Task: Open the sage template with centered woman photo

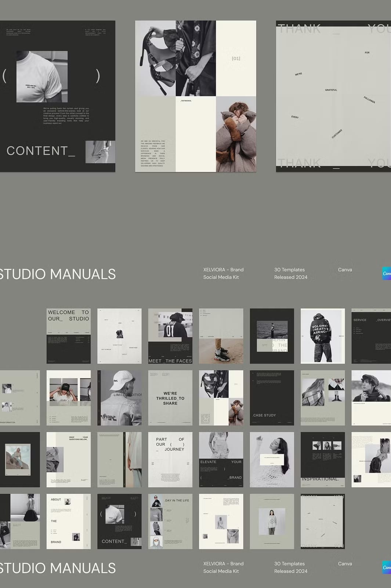Action: pos(272,521)
